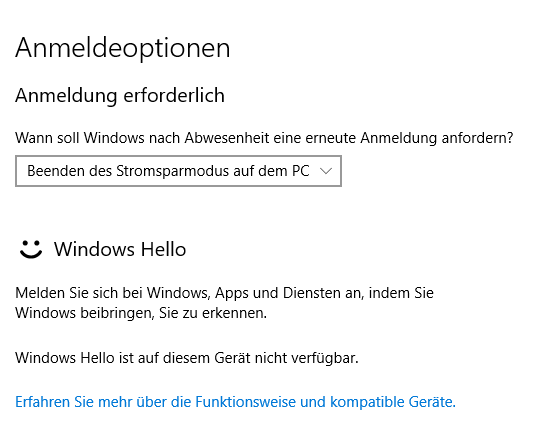554x433 pixels.
Task: Click the "Windows beibringen, Sie zu erkennen" line
Action: click(x=141, y=313)
